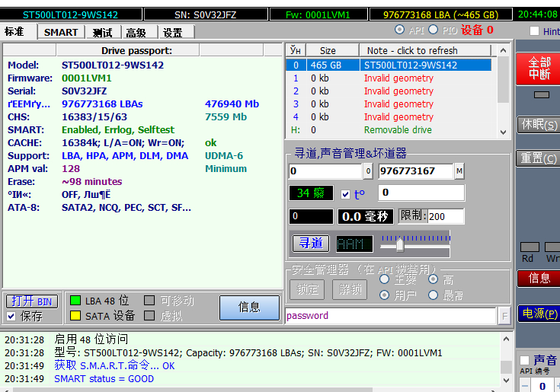Viewport: 560px width, 392px height.
Task: Click Note - click to refresh header
Action: pos(425,51)
